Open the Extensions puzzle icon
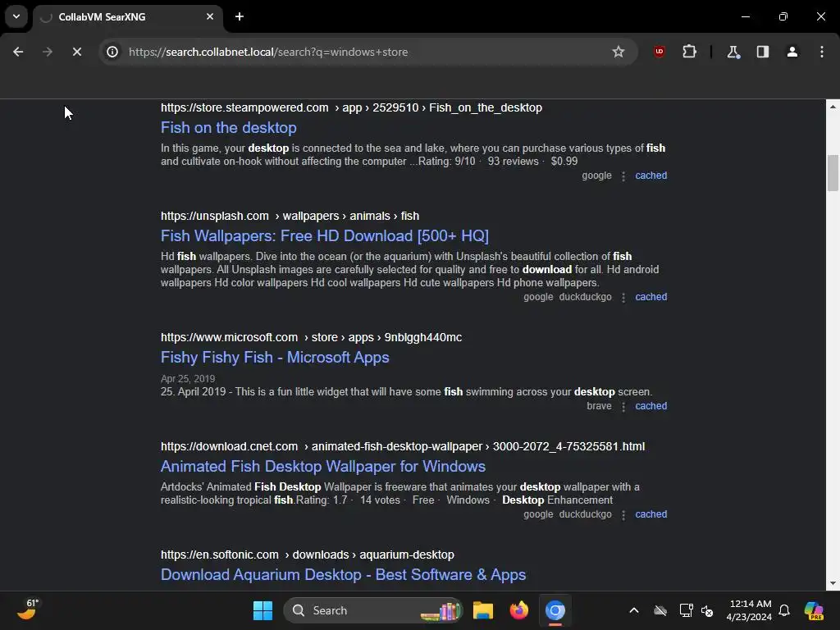 point(689,52)
